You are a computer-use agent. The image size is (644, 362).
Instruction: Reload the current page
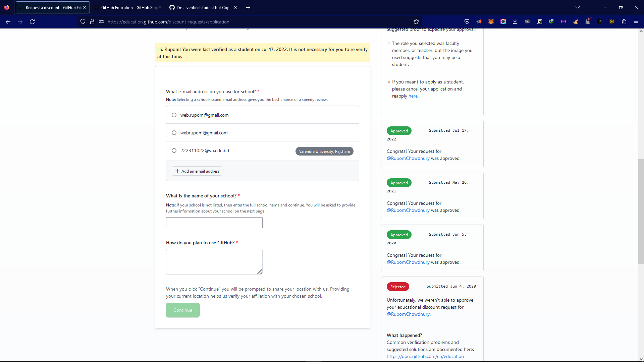click(x=32, y=22)
